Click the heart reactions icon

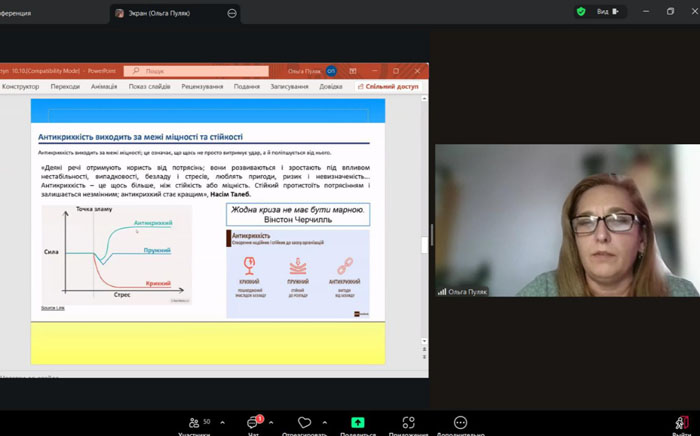click(305, 422)
